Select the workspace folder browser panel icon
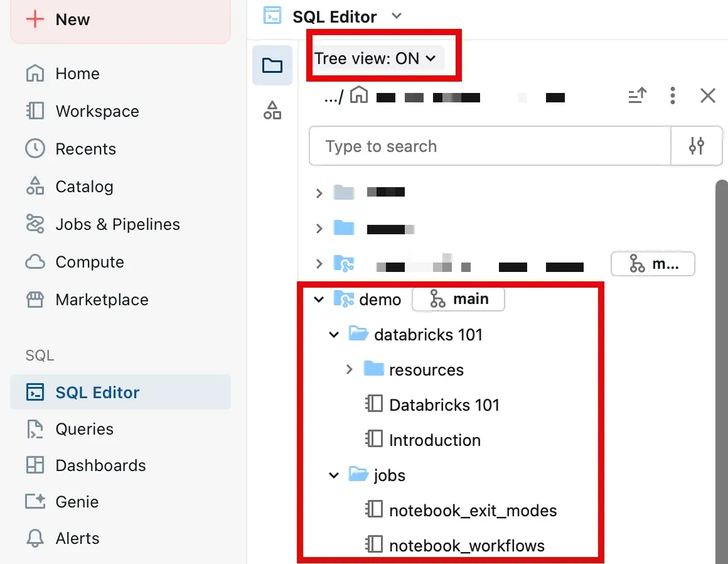This screenshot has width=728, height=564. coord(272,65)
